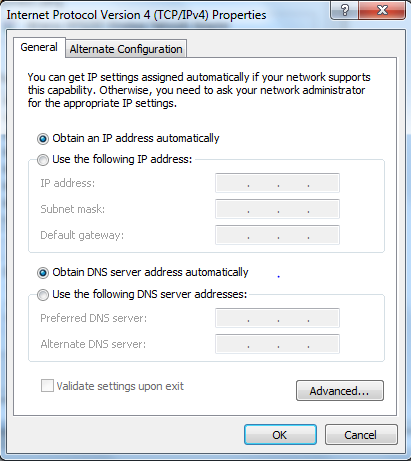
Task: Click the Alternate DNS server field
Action: click(277, 344)
